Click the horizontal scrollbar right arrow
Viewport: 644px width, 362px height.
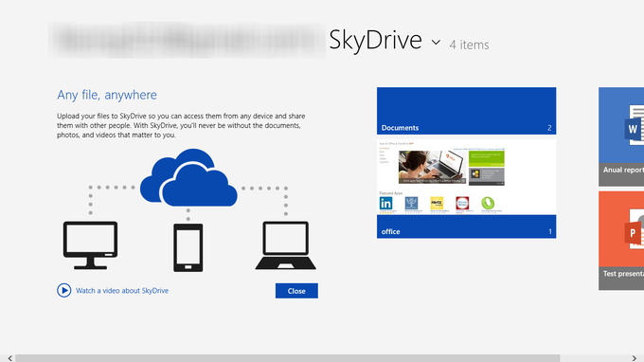tap(635, 358)
